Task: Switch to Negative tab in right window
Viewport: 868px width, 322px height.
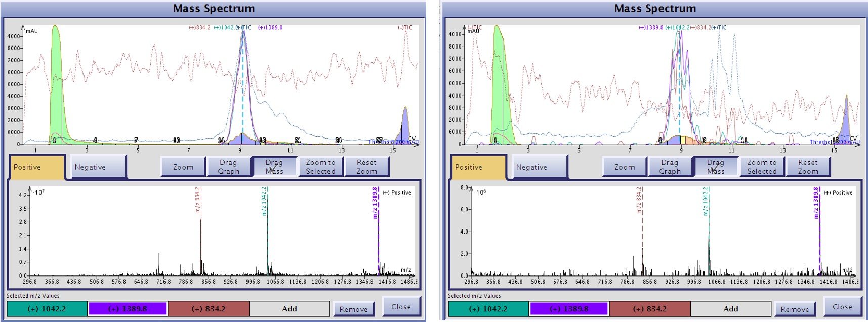Action: (540, 167)
